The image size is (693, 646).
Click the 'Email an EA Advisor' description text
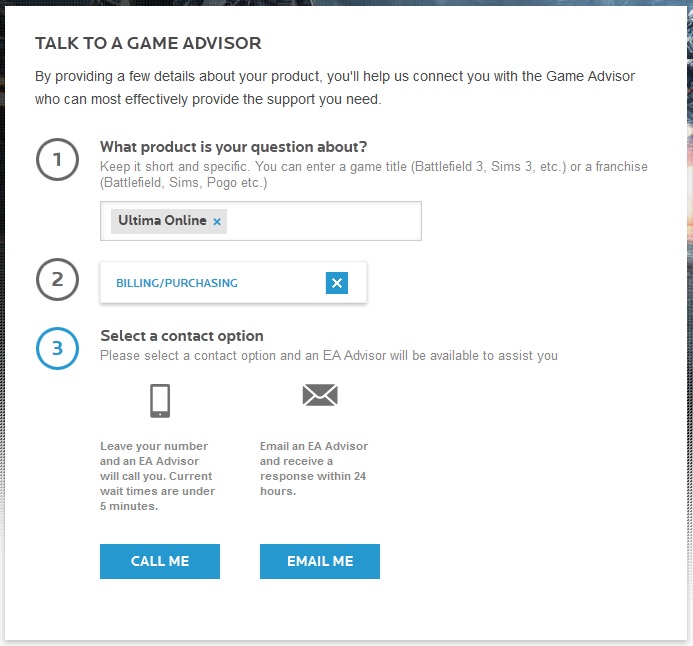point(314,469)
